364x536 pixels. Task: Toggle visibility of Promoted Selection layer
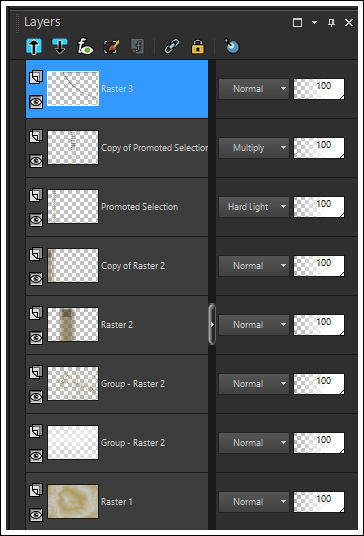point(36,220)
